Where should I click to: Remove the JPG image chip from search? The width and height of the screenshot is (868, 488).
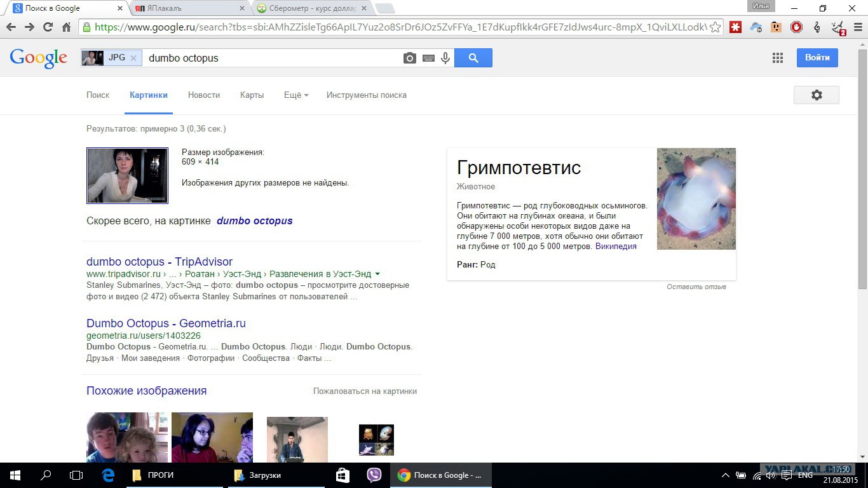tap(133, 58)
